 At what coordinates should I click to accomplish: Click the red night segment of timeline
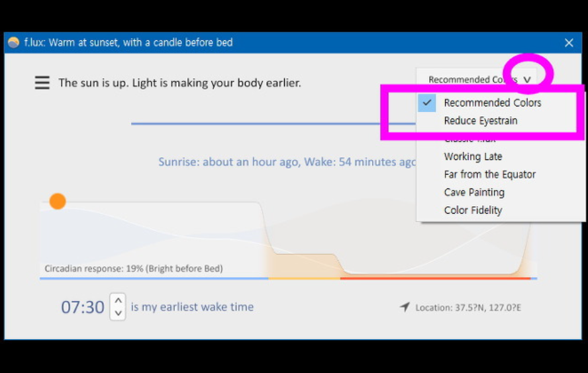[435, 278]
